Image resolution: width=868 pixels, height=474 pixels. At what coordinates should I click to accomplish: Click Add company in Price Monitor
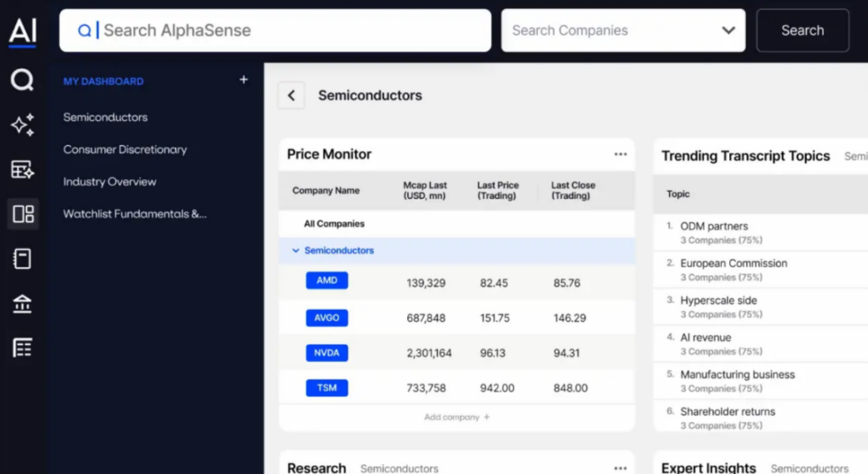click(x=458, y=417)
